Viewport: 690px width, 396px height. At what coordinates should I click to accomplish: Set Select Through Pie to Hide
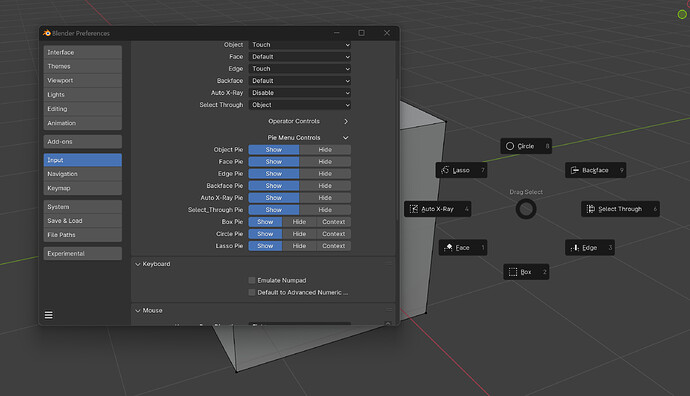point(325,210)
